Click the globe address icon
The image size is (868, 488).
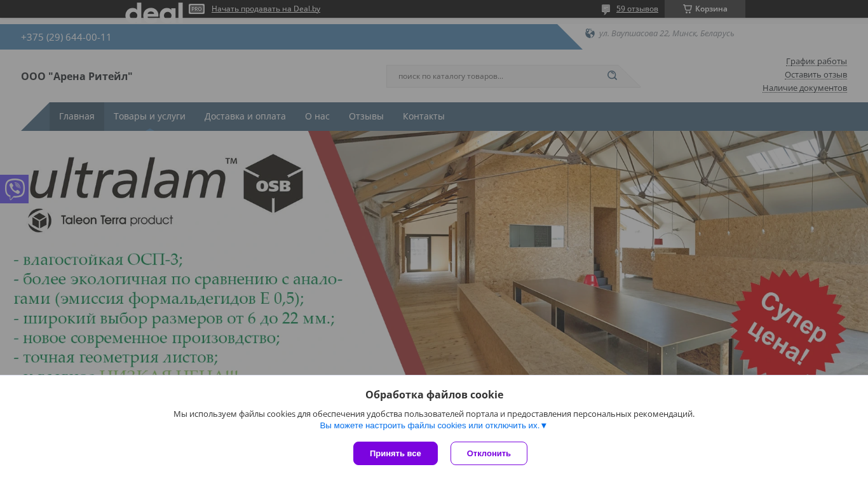(590, 33)
